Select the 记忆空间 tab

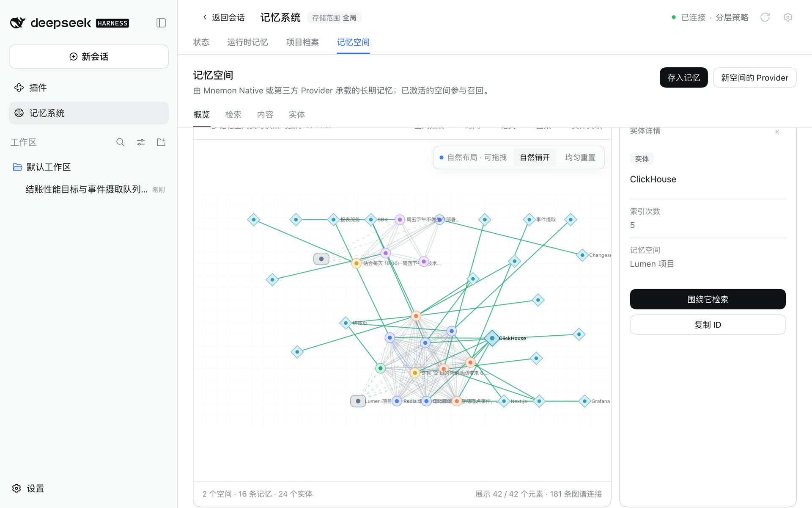click(353, 42)
